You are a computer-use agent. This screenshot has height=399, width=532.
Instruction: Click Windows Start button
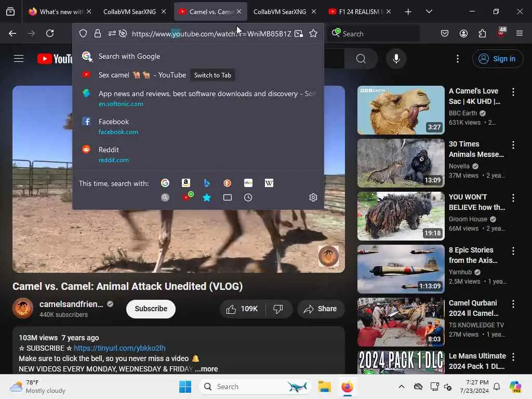(185, 387)
